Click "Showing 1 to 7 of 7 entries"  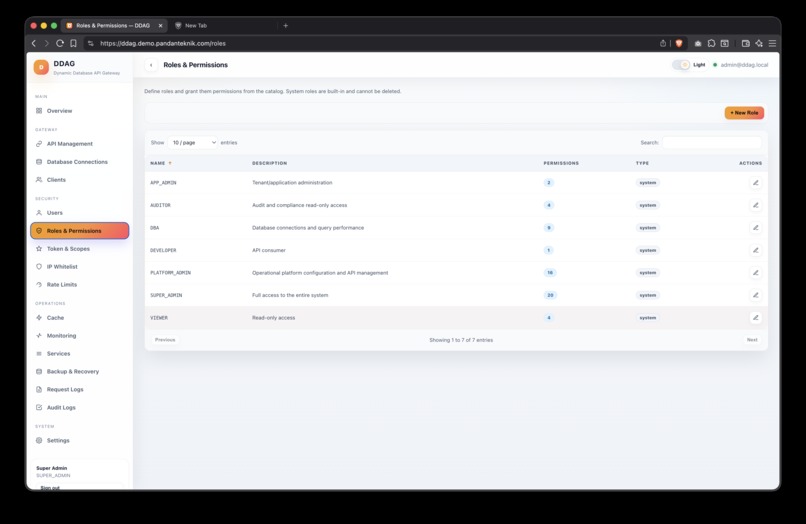(461, 340)
